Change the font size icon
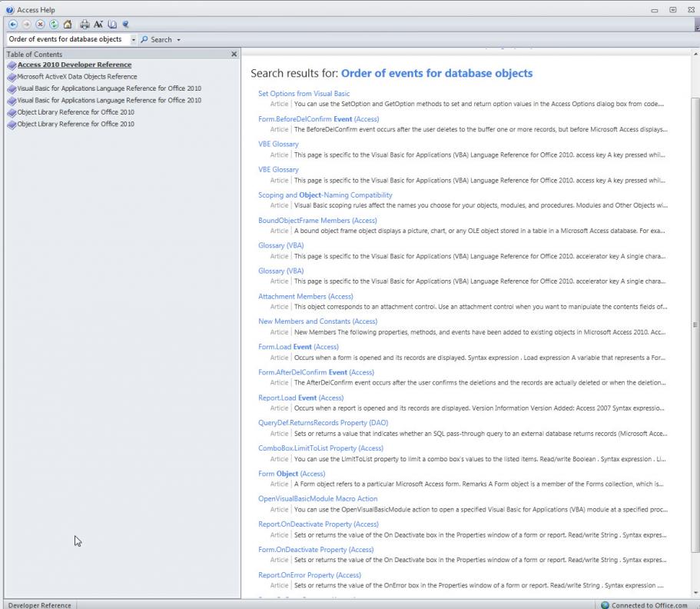Viewport: 700px width, 609px height. [x=98, y=25]
